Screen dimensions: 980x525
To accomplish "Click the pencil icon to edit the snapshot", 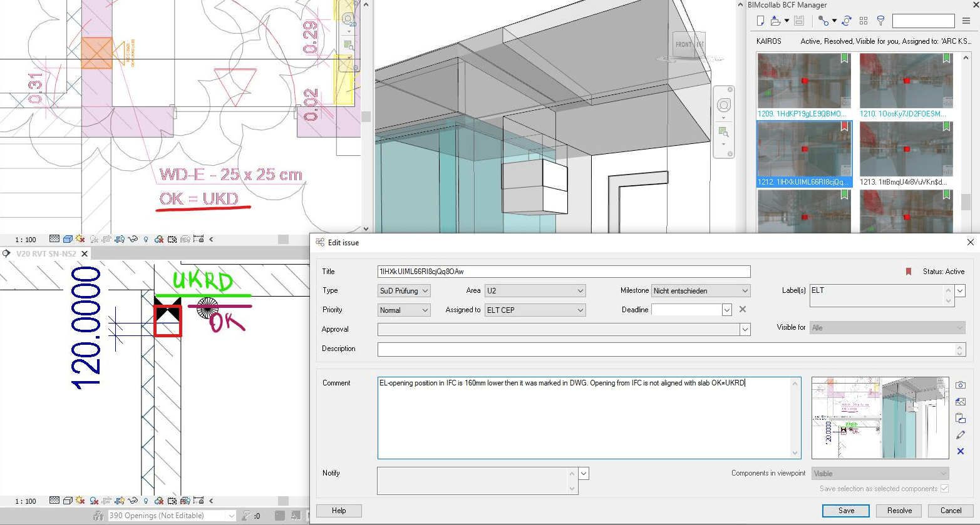I will [x=960, y=435].
